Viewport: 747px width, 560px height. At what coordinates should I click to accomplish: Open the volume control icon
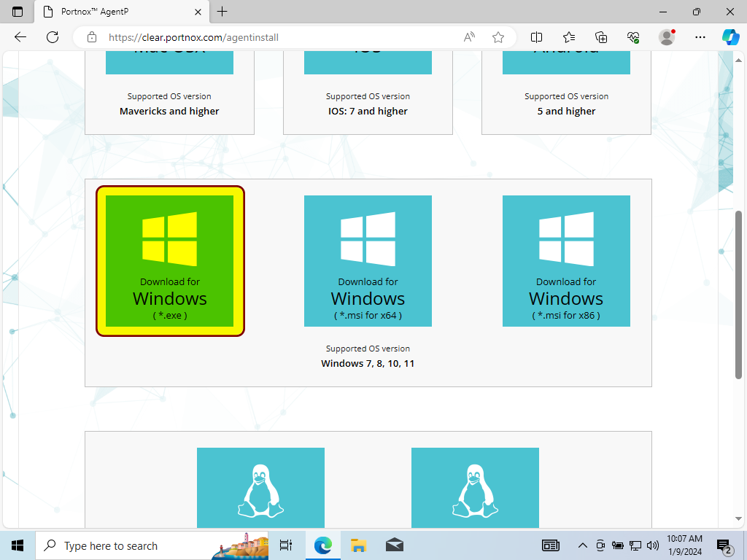(653, 545)
